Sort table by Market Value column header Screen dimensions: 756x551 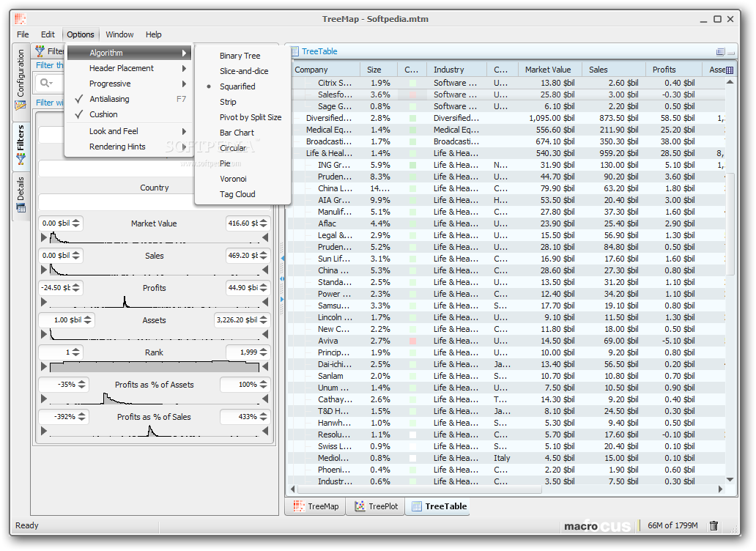tap(549, 70)
